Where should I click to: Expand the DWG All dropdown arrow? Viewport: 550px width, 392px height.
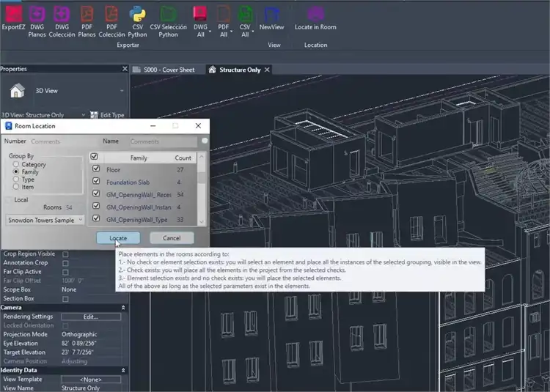pyautogui.click(x=210, y=32)
